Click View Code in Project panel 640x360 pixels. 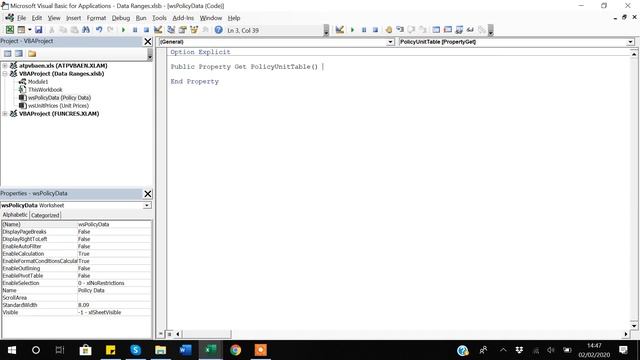7,53
